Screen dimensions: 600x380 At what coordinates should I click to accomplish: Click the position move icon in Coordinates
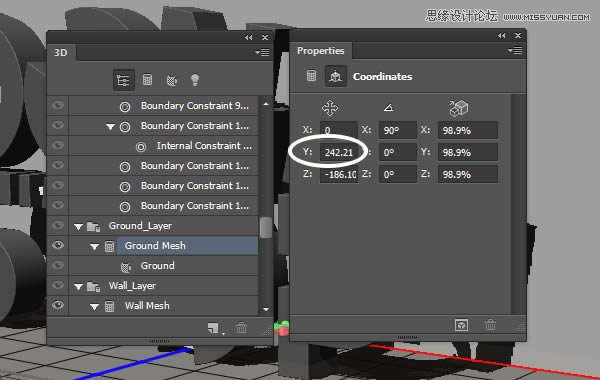pyautogui.click(x=330, y=108)
